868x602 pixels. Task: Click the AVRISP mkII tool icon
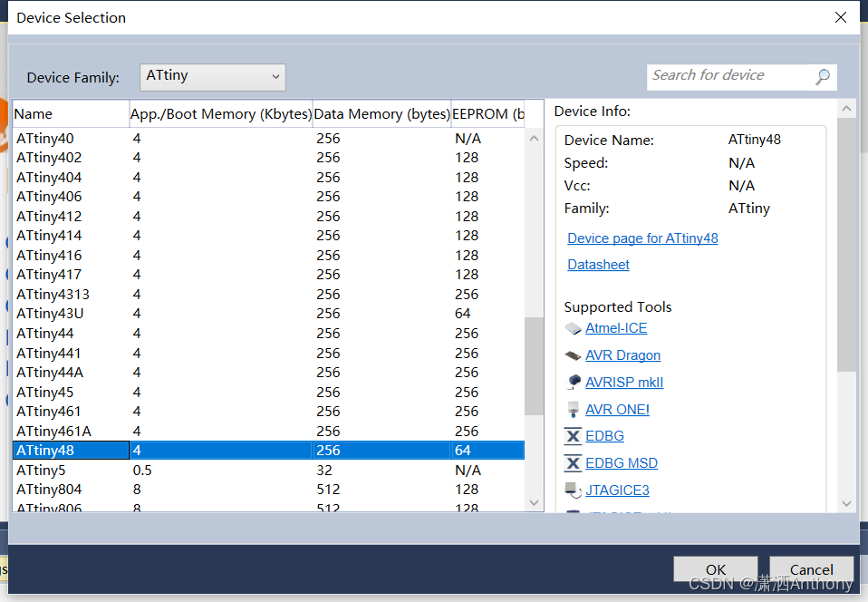click(x=574, y=382)
